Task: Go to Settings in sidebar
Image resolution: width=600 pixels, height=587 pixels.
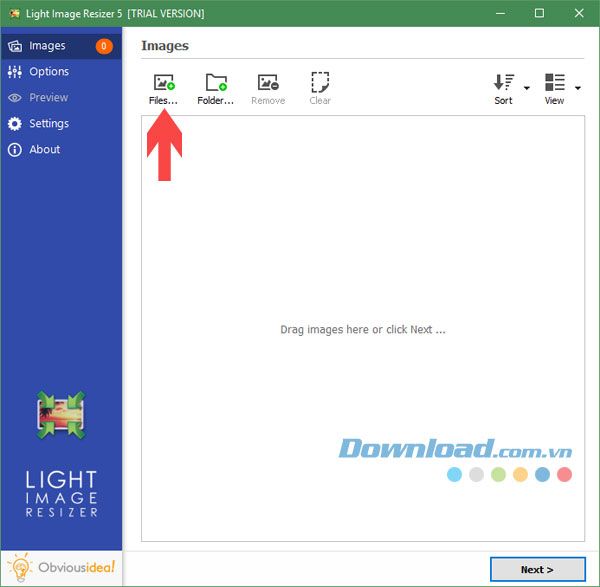Action: [61, 124]
